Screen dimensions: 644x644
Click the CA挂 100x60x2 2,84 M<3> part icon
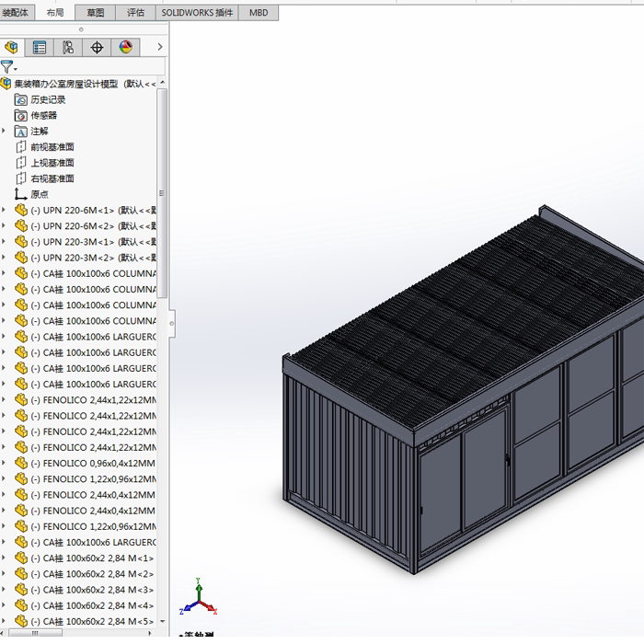tap(21, 590)
